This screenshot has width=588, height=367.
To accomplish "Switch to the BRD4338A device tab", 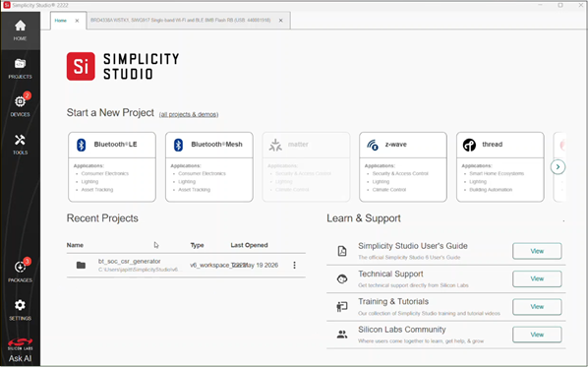I will click(180, 21).
